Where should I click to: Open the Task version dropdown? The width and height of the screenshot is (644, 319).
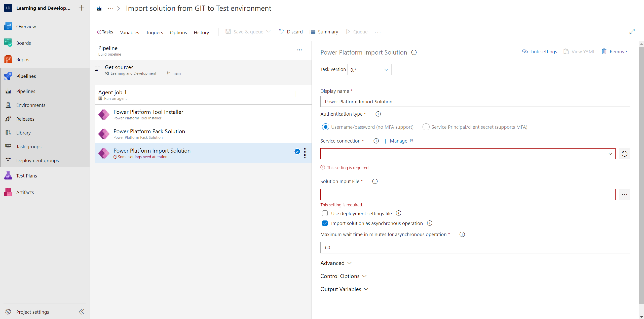(369, 69)
